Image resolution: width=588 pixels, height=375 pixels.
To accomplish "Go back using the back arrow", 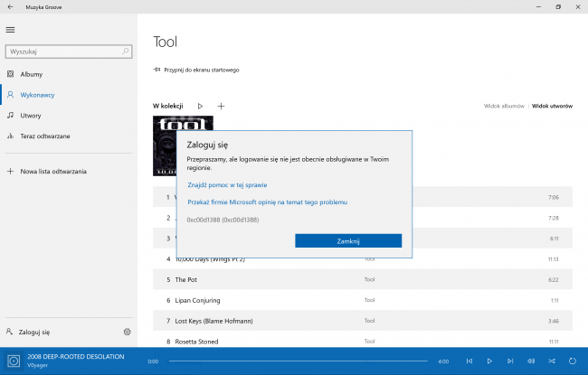I will tap(10, 6).
